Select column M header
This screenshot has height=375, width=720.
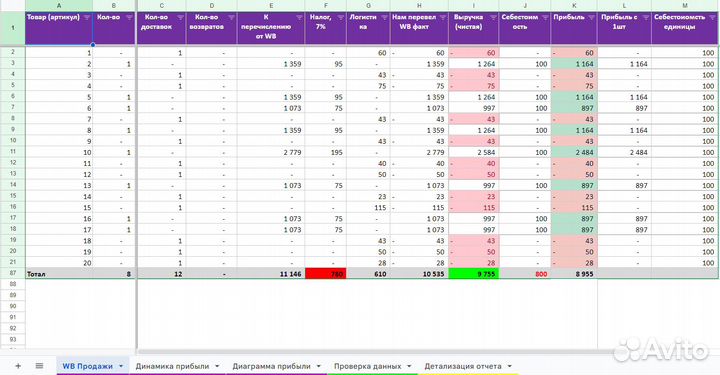[x=685, y=6]
